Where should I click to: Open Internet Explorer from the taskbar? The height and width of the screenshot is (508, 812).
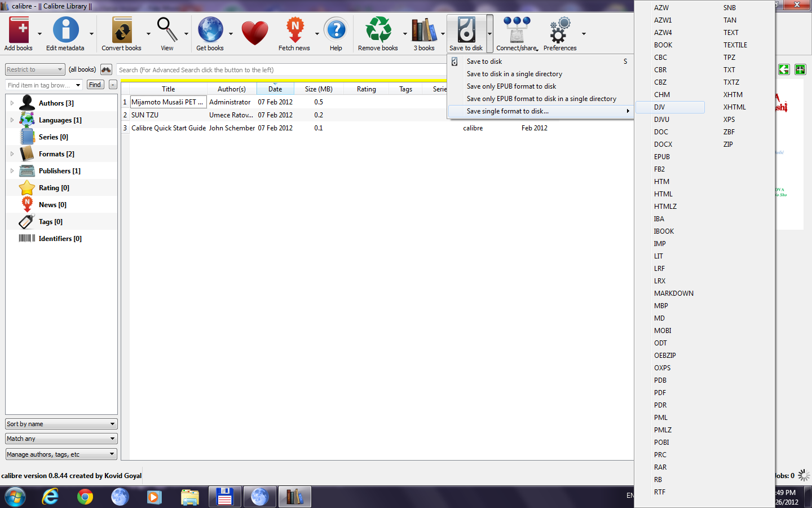click(x=51, y=497)
